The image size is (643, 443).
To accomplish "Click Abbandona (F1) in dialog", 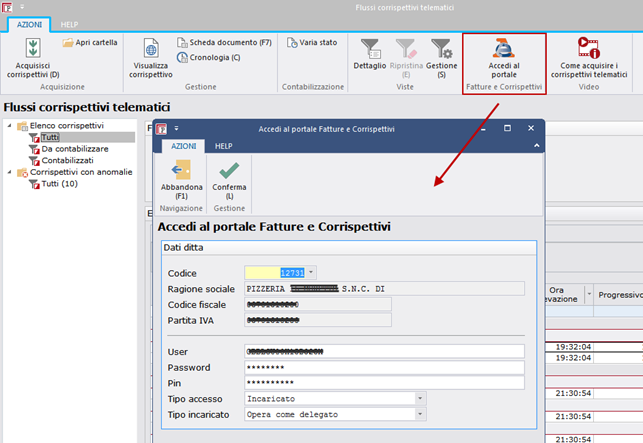I will click(x=180, y=175).
